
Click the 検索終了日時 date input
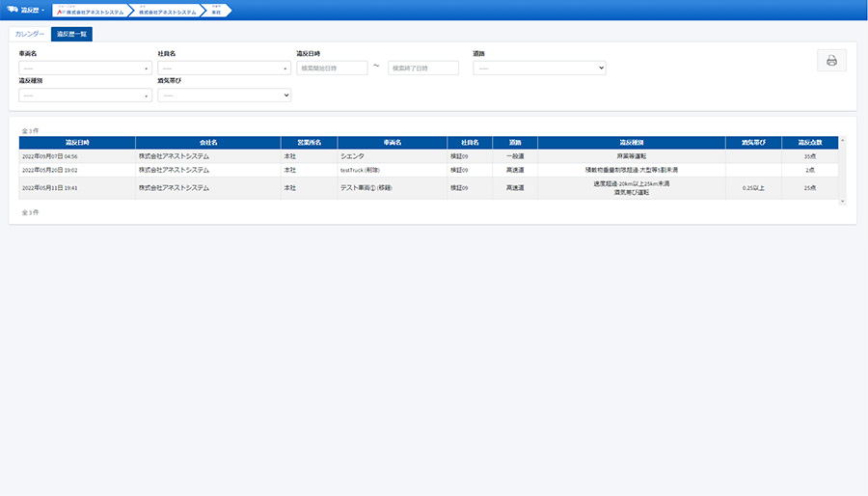click(x=422, y=69)
